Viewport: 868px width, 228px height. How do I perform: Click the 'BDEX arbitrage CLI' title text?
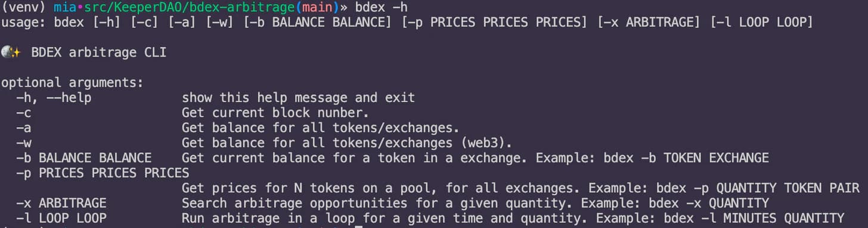point(99,53)
